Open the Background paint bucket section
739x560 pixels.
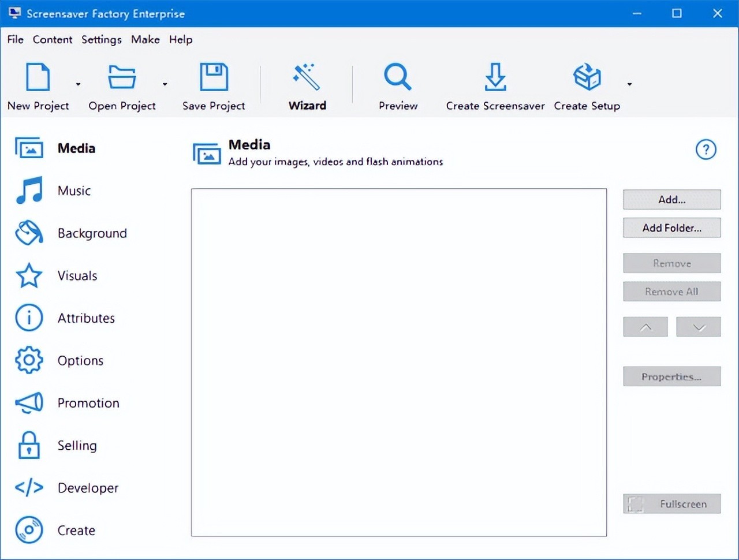[x=29, y=233]
